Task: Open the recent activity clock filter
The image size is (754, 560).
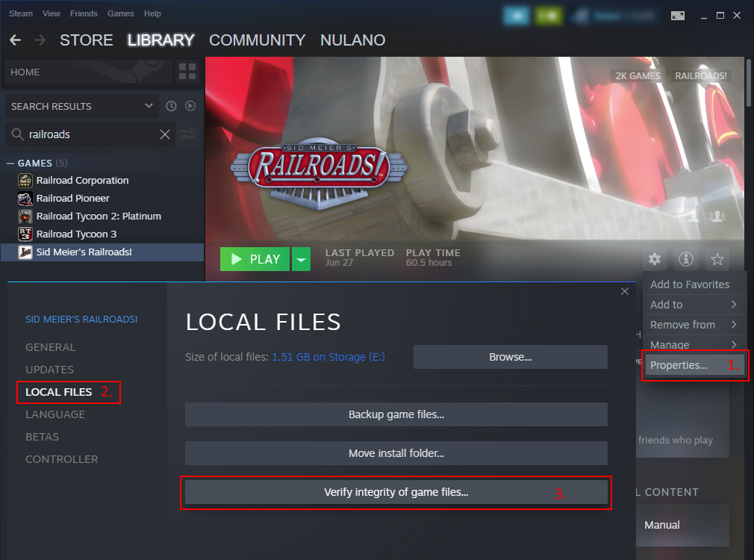Action: pyautogui.click(x=171, y=106)
